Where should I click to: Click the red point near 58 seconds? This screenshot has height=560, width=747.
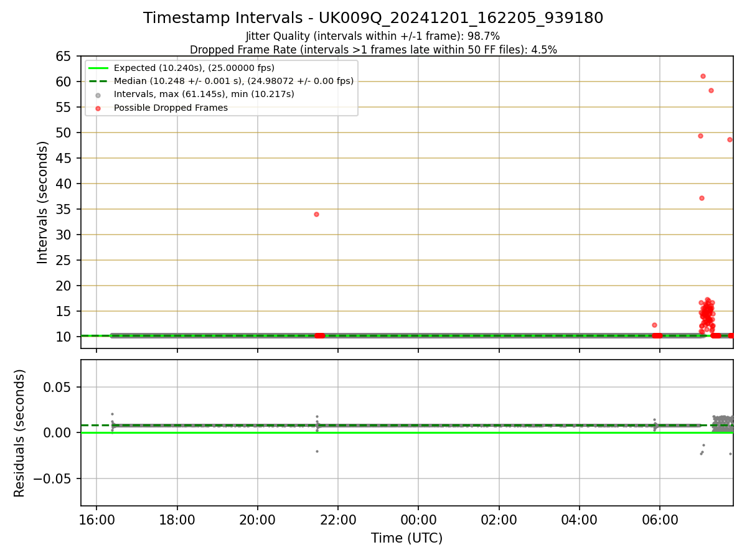(711, 90)
